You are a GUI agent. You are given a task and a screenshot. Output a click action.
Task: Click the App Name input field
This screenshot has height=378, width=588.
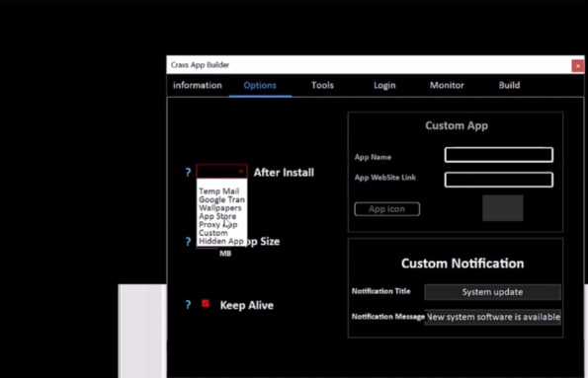pos(499,155)
